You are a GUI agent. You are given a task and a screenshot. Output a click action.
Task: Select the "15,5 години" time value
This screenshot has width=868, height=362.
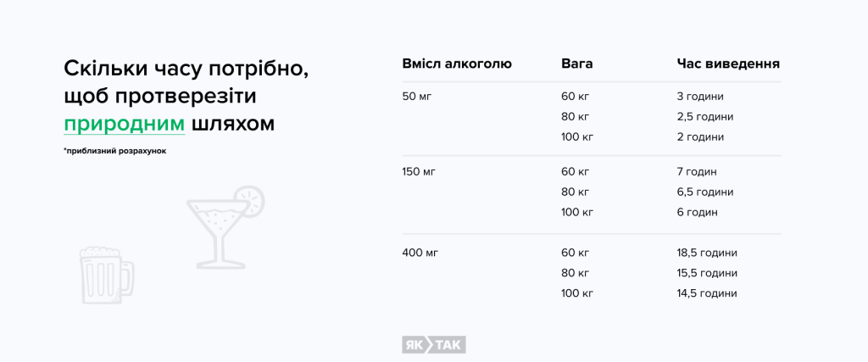pos(707,273)
